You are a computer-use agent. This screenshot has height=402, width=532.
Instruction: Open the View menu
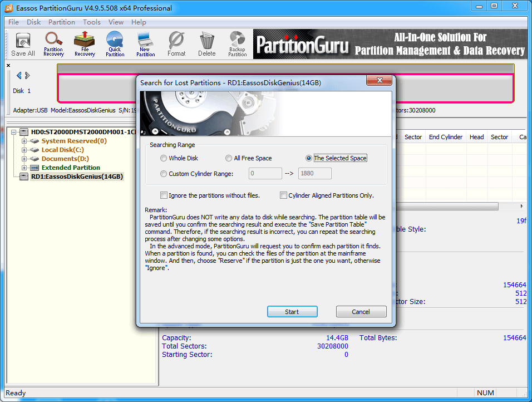[116, 22]
